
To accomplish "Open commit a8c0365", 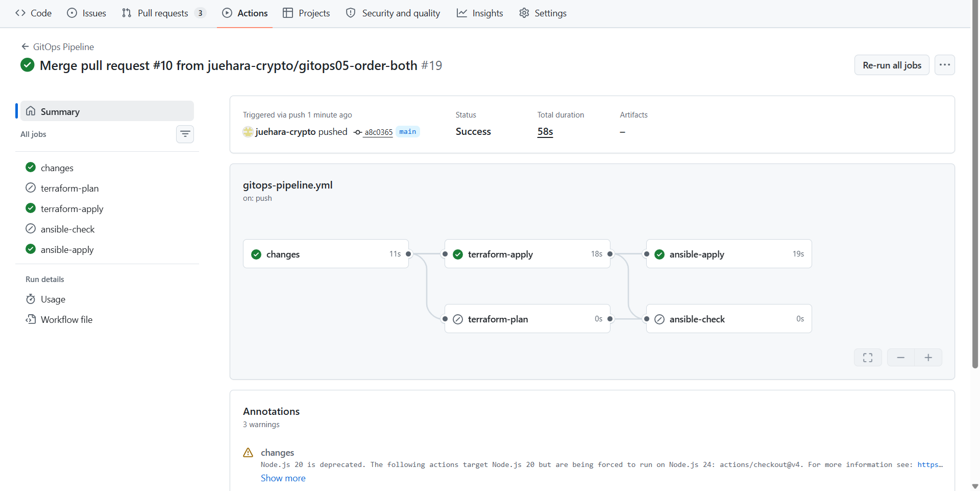I will click(378, 132).
